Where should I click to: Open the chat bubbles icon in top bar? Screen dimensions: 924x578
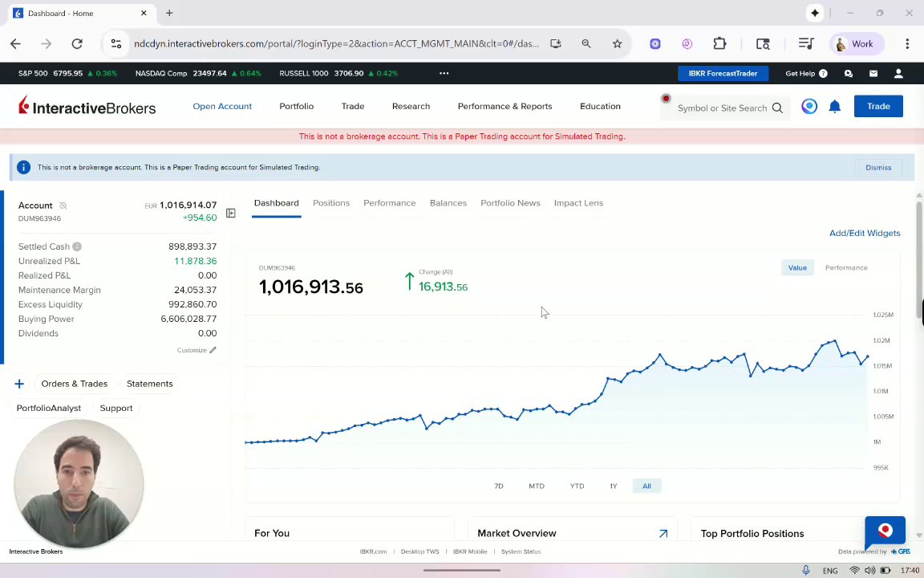click(x=848, y=73)
